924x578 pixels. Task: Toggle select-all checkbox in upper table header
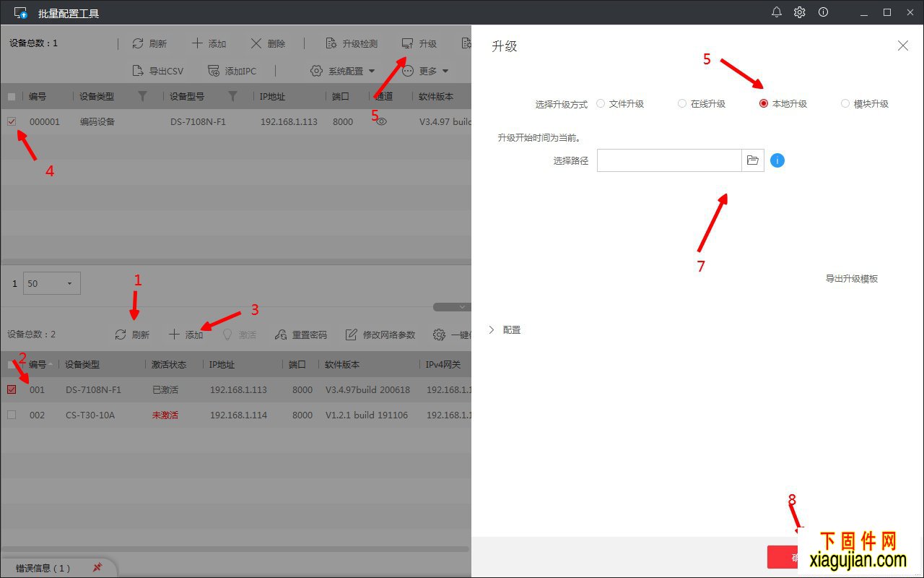click(x=12, y=96)
